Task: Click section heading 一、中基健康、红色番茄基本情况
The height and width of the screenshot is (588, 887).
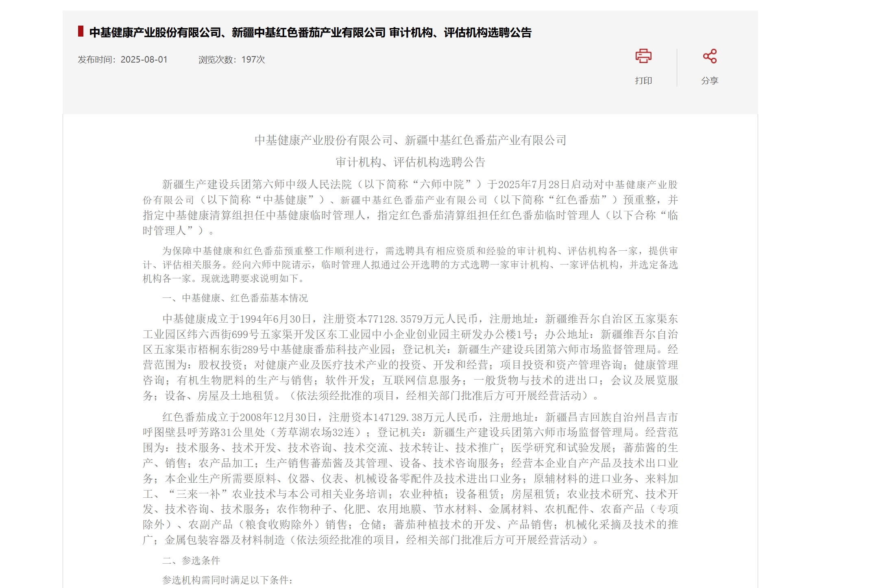Action: 235,298
